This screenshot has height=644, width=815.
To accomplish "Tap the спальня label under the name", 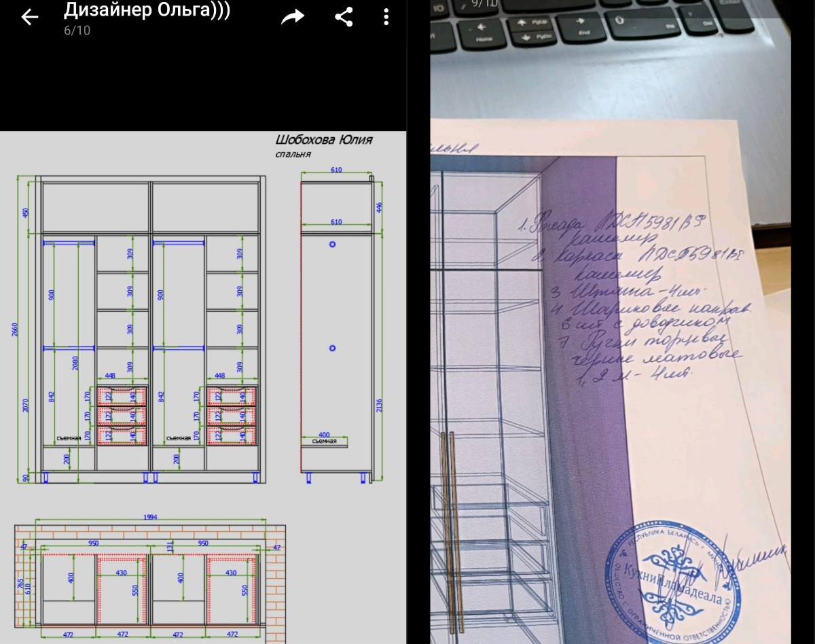I will pyautogui.click(x=293, y=154).
